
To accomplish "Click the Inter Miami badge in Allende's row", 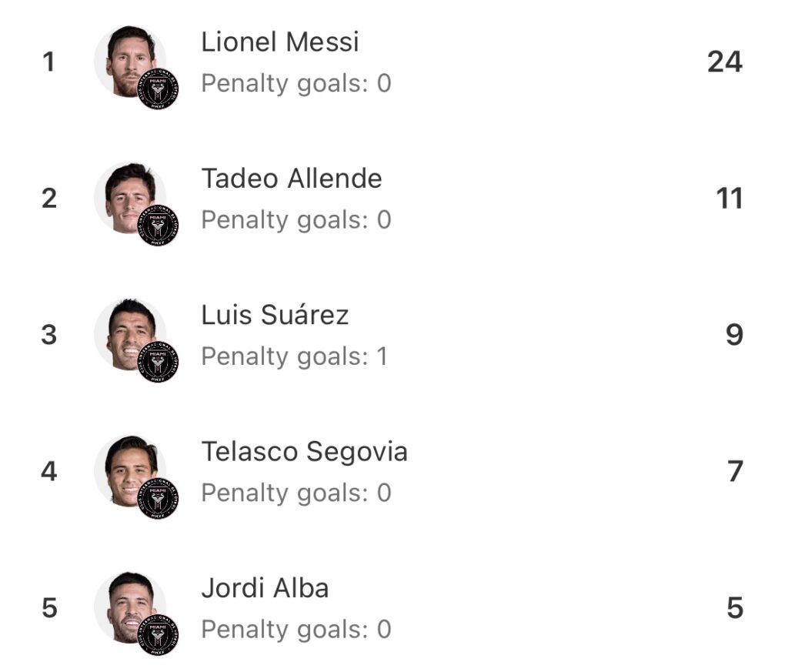I will point(158,226).
